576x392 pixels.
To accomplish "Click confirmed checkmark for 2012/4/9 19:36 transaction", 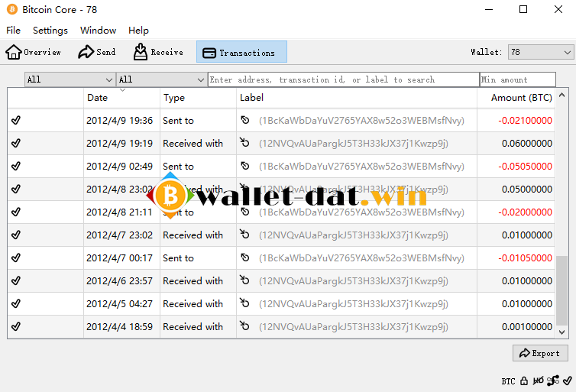I will pos(16,120).
